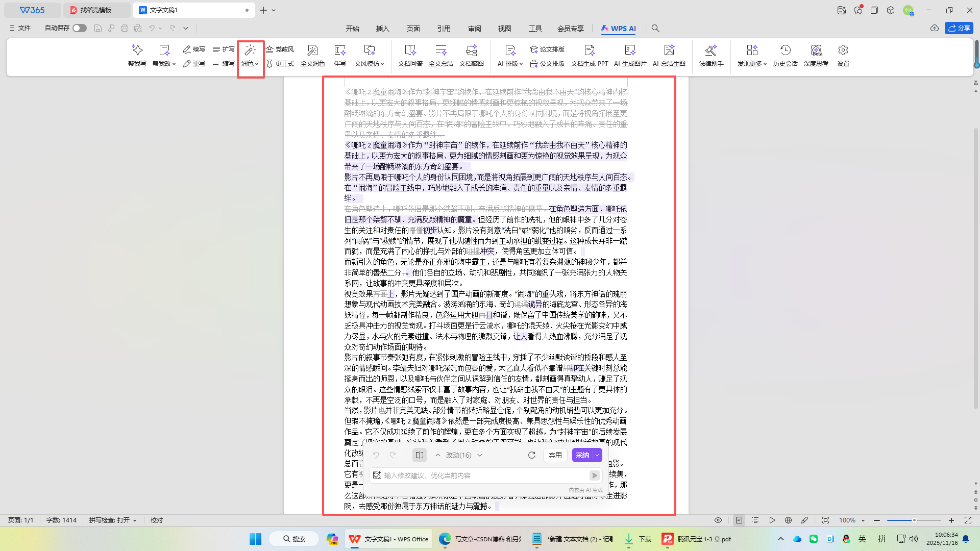Click the 文风模仿 style imitation icon

[x=369, y=55]
